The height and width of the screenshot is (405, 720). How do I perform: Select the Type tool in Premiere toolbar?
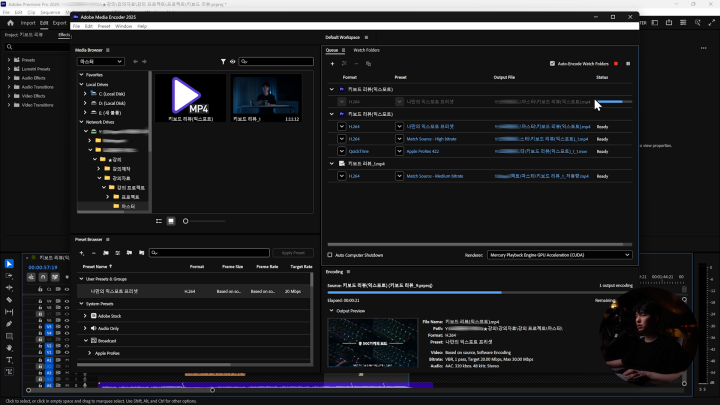(9, 360)
